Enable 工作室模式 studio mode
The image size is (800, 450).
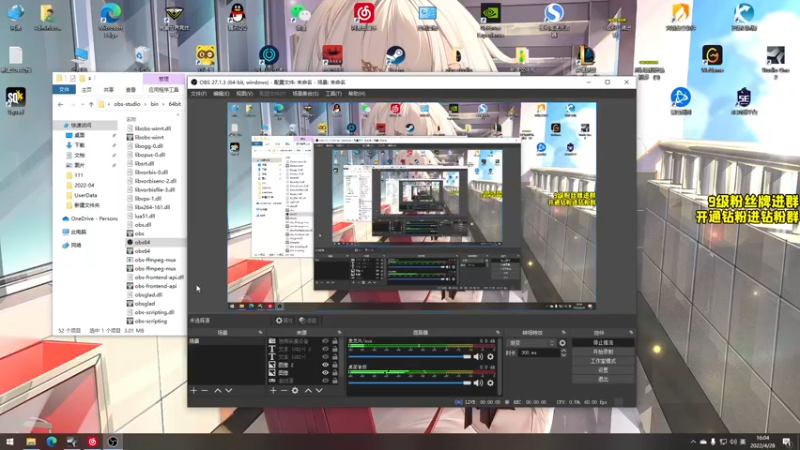[x=603, y=361]
